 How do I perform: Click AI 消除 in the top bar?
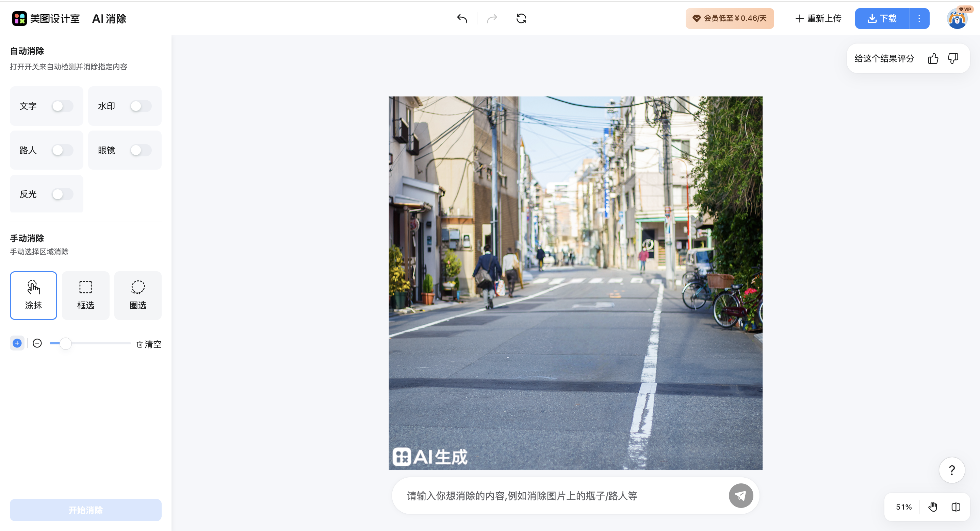coord(109,18)
